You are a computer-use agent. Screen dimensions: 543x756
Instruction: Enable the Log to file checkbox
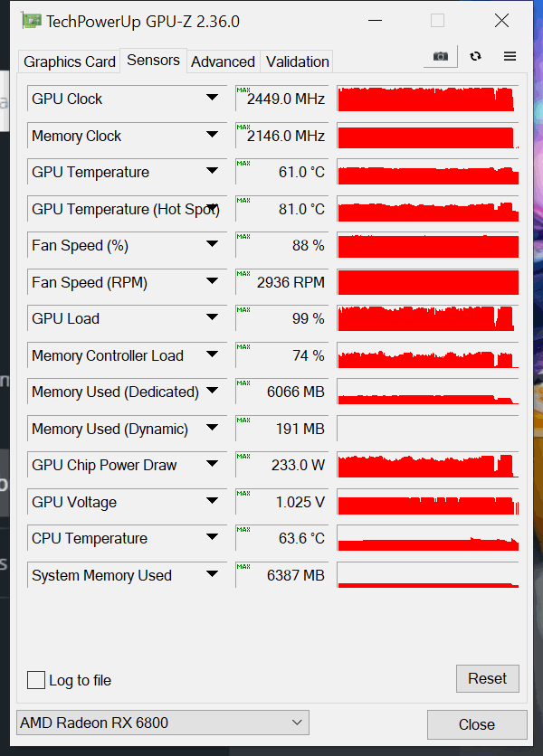(36, 680)
